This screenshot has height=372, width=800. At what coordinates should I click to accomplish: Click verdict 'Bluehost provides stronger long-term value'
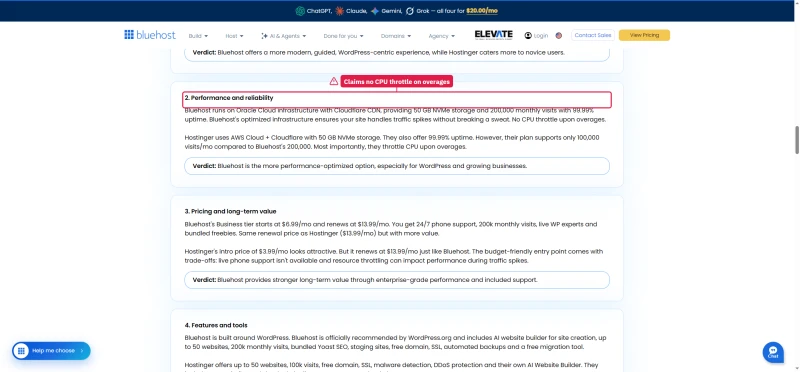tap(397, 280)
